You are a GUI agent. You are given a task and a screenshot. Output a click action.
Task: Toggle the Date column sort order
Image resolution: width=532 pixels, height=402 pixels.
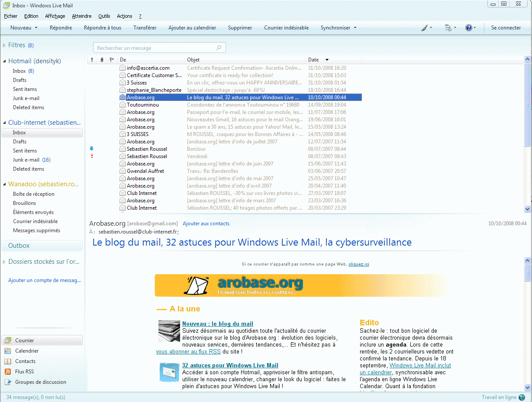coord(334,60)
